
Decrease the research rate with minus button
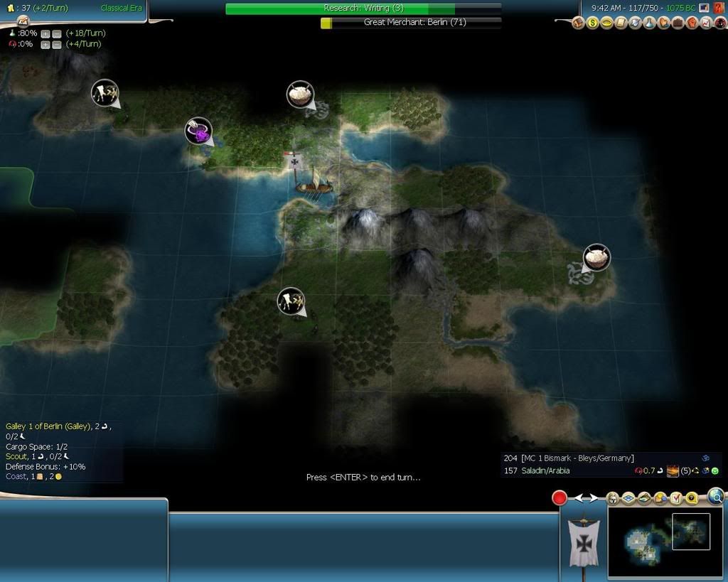(57, 34)
